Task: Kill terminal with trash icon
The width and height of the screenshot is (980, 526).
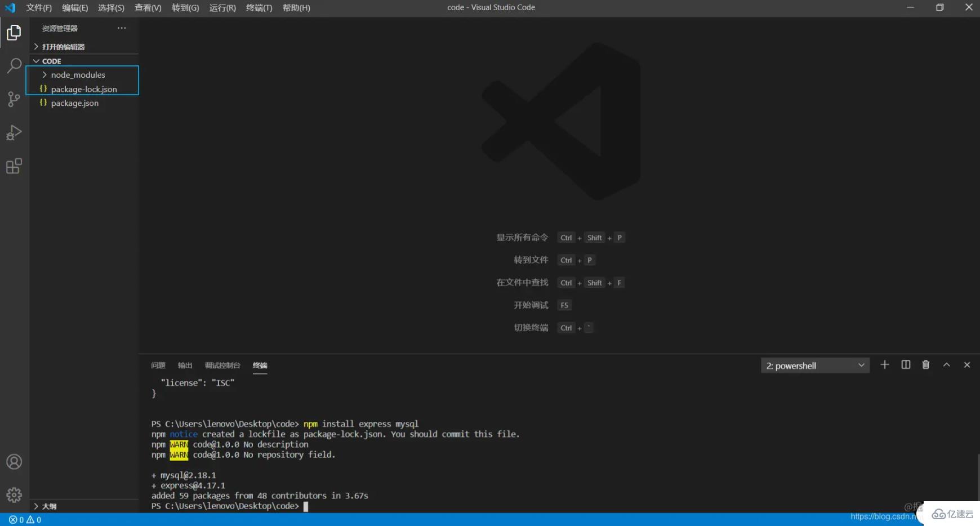Action: [926, 365]
